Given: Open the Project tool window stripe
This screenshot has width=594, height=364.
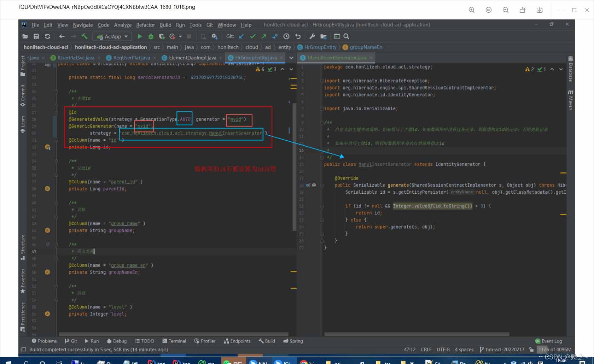Looking at the screenshot, I should point(23,66).
